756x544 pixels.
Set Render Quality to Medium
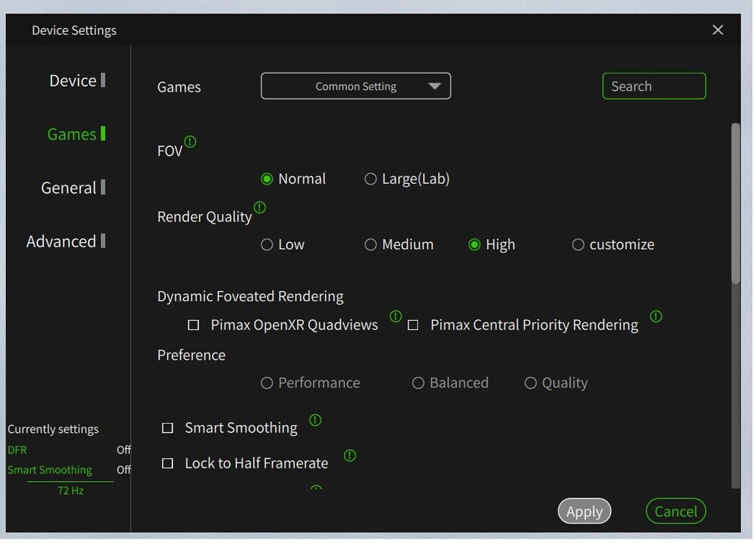[x=370, y=245]
